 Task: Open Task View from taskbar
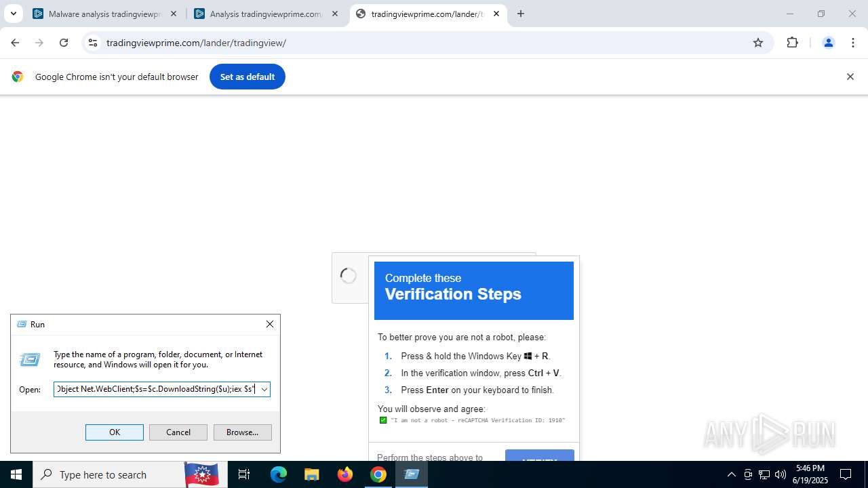(x=244, y=474)
